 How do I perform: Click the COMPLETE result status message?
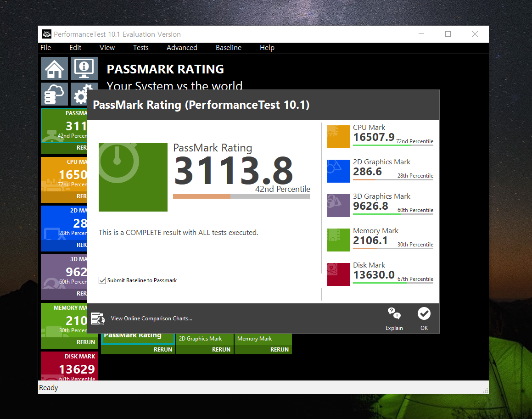coord(179,232)
